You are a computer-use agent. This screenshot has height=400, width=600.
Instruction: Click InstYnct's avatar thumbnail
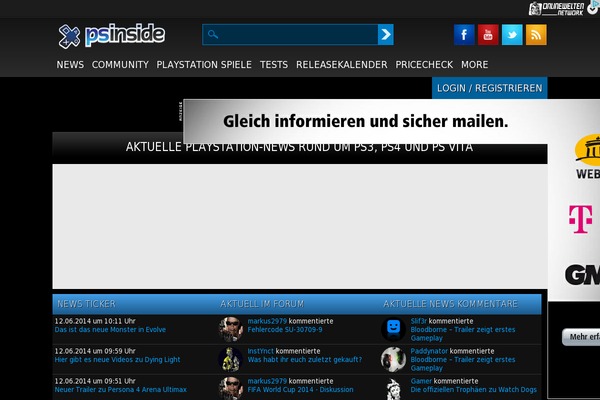(230, 359)
